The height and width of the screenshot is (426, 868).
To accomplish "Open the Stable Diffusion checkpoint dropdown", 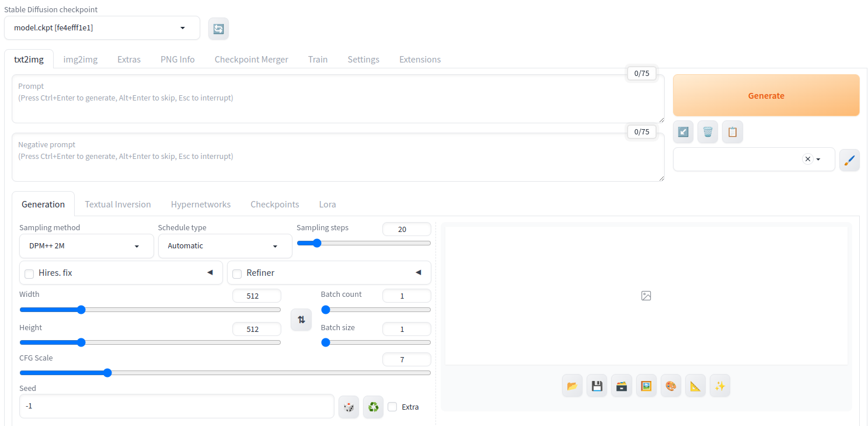I will (102, 28).
